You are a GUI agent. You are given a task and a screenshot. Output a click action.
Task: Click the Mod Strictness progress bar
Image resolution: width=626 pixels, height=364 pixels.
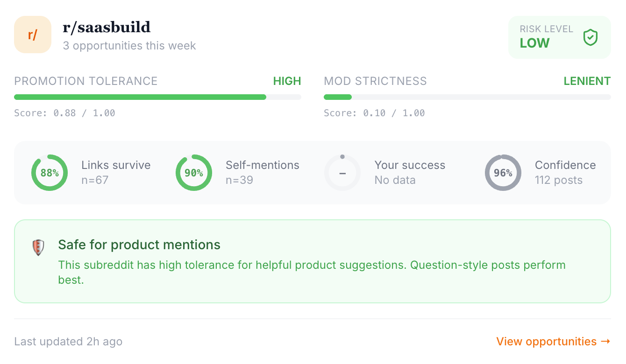point(467,97)
